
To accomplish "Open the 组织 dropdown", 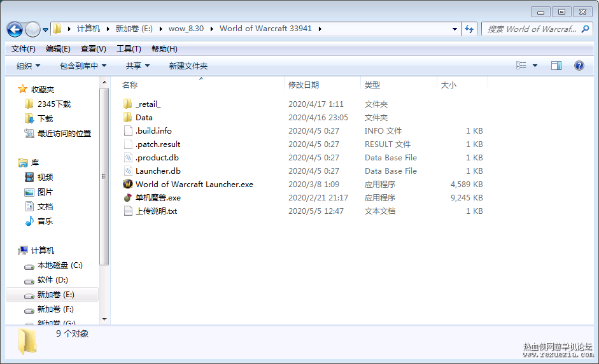I will point(28,66).
